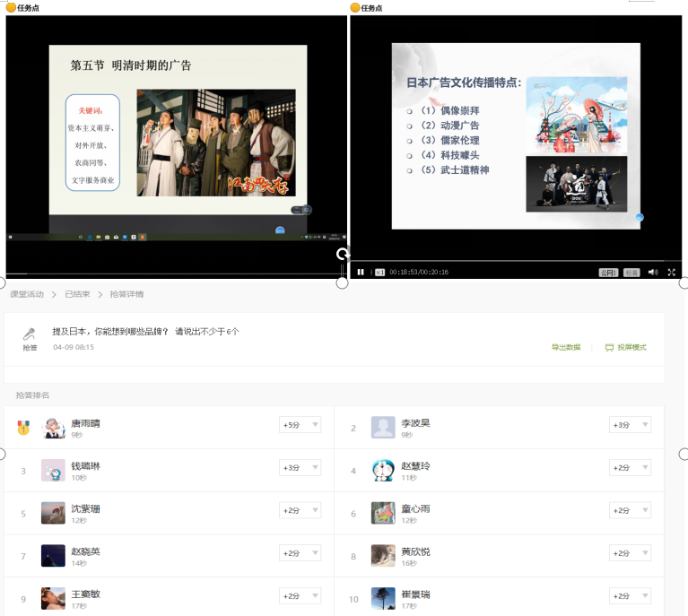Toggle the 标清 video quality button
This screenshot has width=688, height=616.
pos(631,273)
